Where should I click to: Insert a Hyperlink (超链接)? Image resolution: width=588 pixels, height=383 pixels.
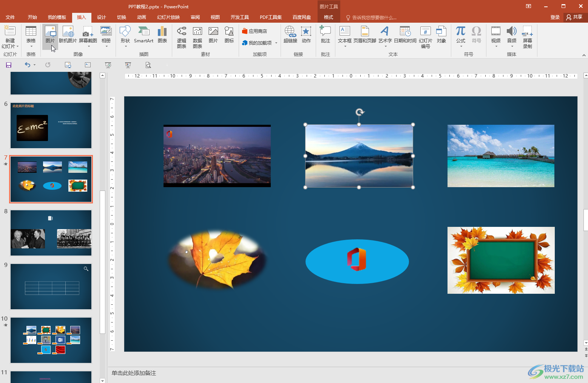(290, 34)
